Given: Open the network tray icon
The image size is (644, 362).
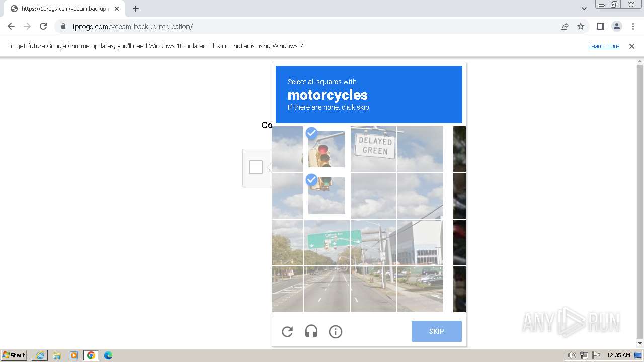Looking at the screenshot, I should click(584, 355).
